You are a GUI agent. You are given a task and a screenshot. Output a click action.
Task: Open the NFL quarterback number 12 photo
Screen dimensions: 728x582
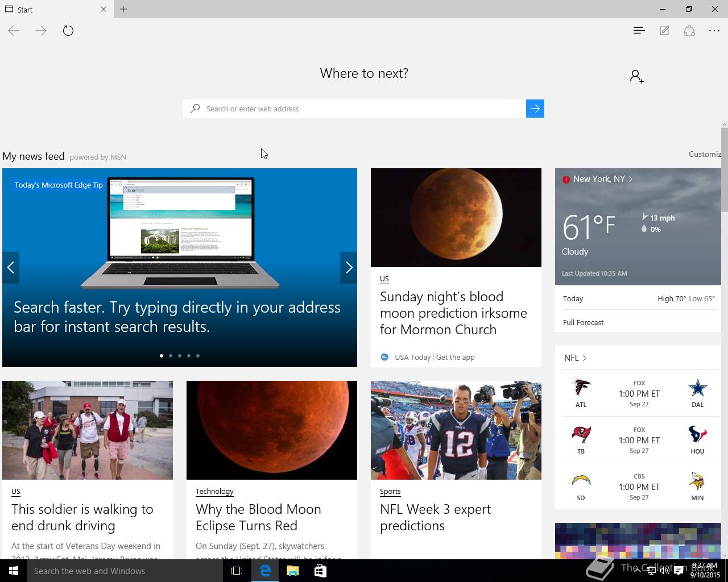click(456, 430)
